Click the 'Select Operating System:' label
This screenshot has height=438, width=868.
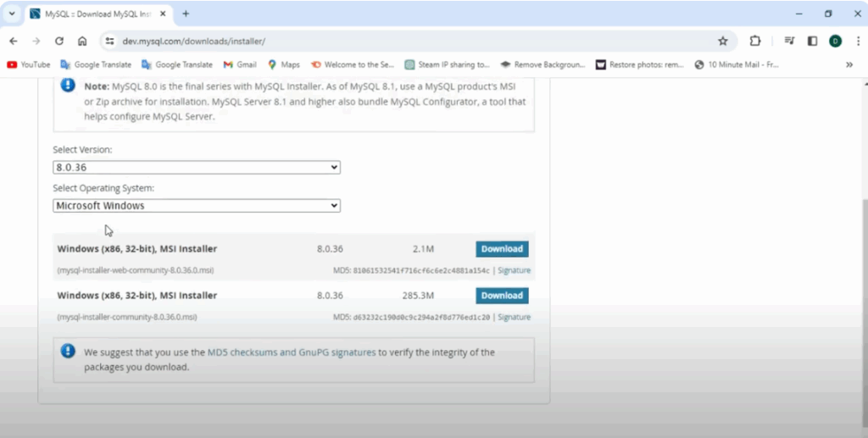[x=103, y=188]
